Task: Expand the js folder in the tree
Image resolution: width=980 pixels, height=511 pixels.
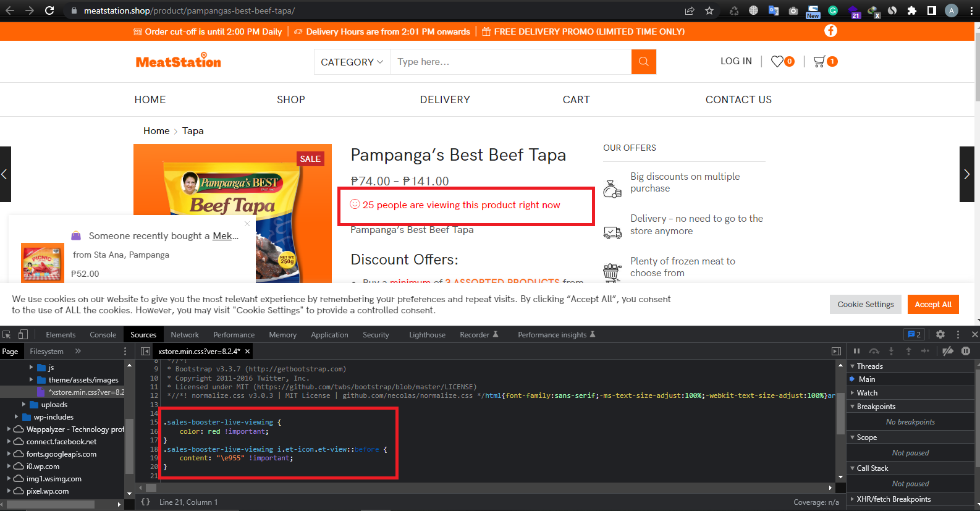Action: click(32, 367)
